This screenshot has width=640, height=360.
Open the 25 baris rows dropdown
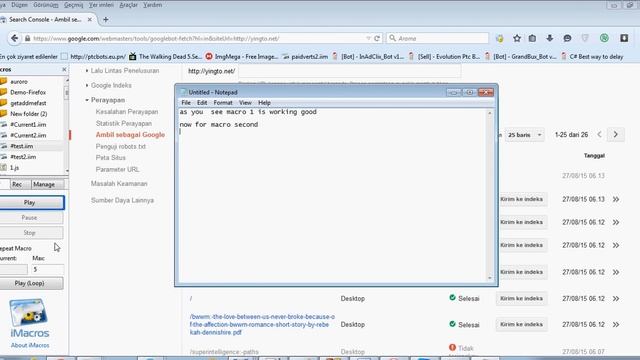click(x=524, y=135)
